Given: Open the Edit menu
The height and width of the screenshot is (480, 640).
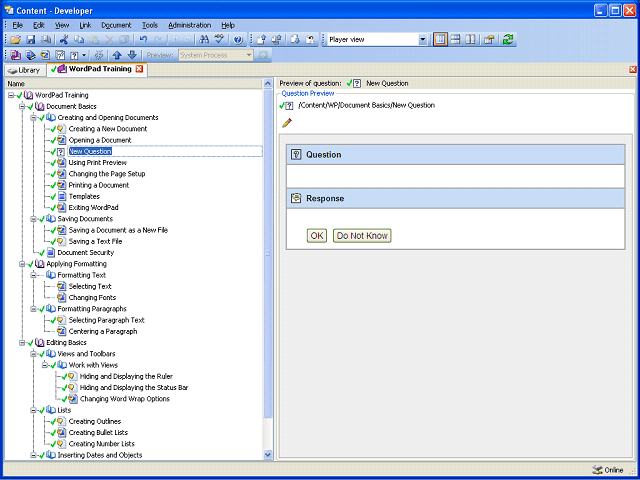Looking at the screenshot, I should tap(39, 25).
